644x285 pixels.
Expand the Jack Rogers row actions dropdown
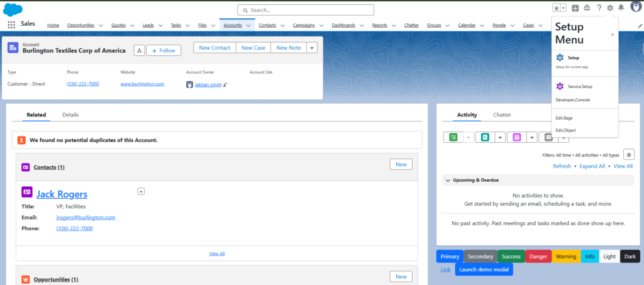[x=141, y=191]
